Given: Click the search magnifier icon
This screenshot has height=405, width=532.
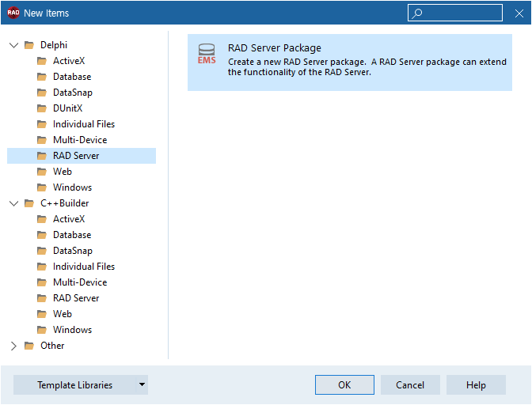Looking at the screenshot, I should pyautogui.click(x=417, y=13).
